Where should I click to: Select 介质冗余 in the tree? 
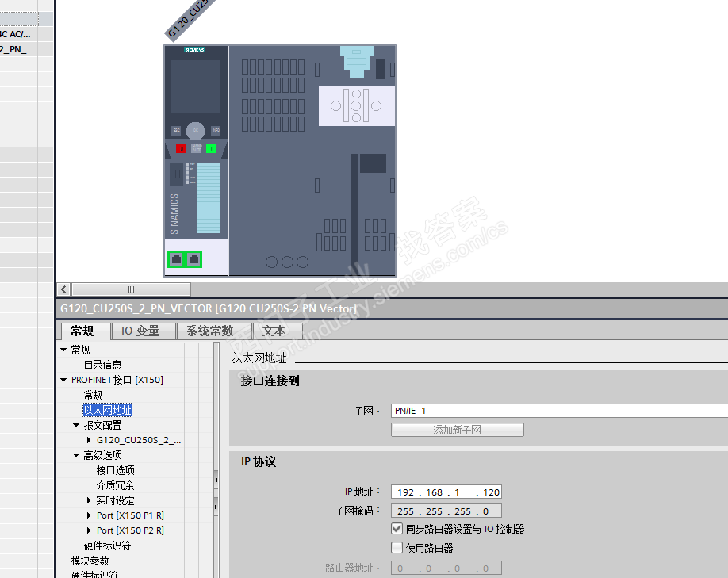pos(116,485)
